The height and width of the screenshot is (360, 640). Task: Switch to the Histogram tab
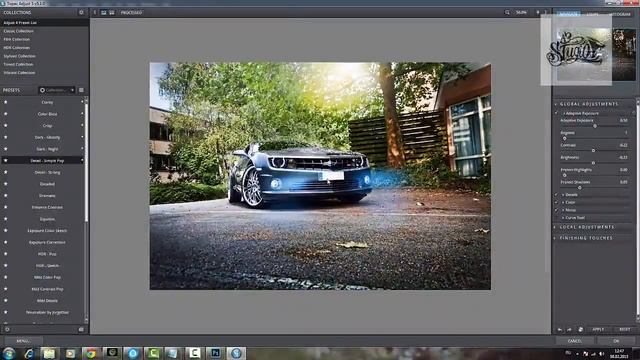pos(620,14)
